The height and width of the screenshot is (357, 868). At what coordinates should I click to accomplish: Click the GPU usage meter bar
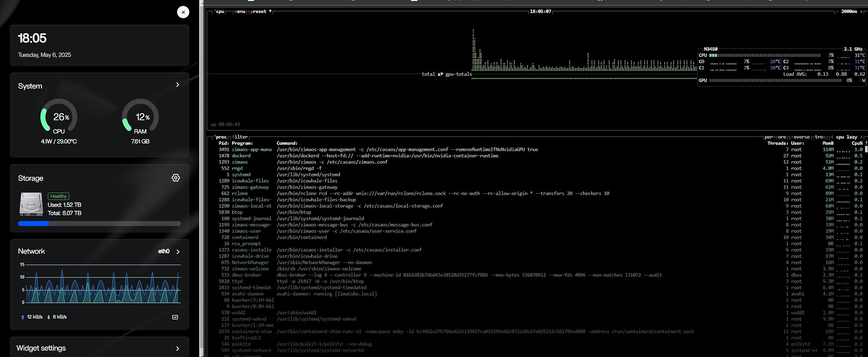coord(775,81)
